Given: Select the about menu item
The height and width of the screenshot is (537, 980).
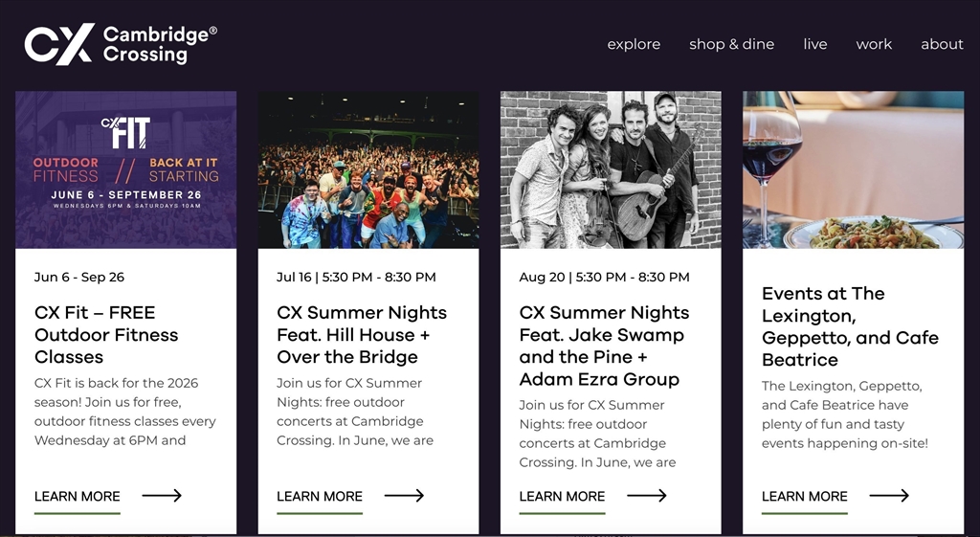Looking at the screenshot, I should point(942,44).
